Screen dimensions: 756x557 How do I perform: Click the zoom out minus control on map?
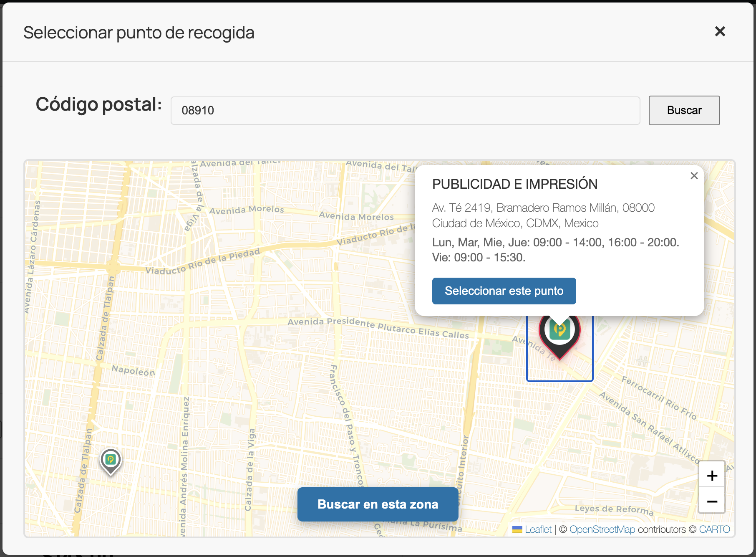[x=711, y=501]
